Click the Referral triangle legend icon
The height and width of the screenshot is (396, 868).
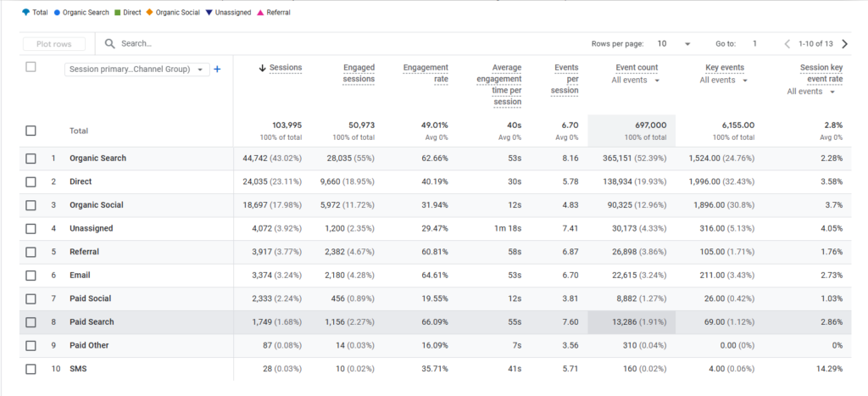tap(260, 13)
